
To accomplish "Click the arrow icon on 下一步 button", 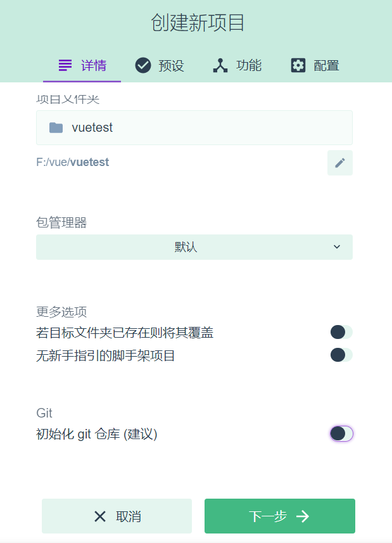I will (x=304, y=516).
